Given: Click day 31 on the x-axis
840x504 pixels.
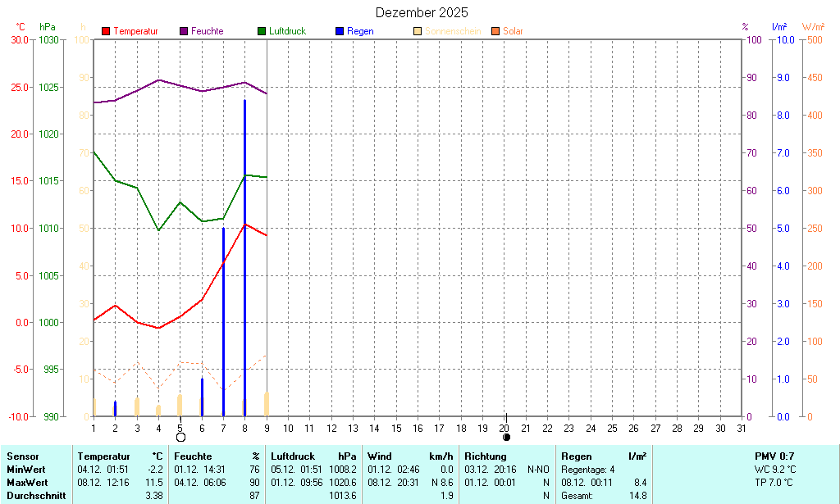Looking at the screenshot, I should coord(742,428).
